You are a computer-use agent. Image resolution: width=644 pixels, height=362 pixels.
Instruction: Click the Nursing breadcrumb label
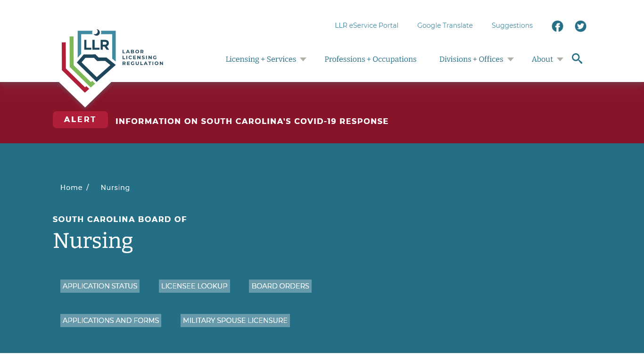click(115, 187)
